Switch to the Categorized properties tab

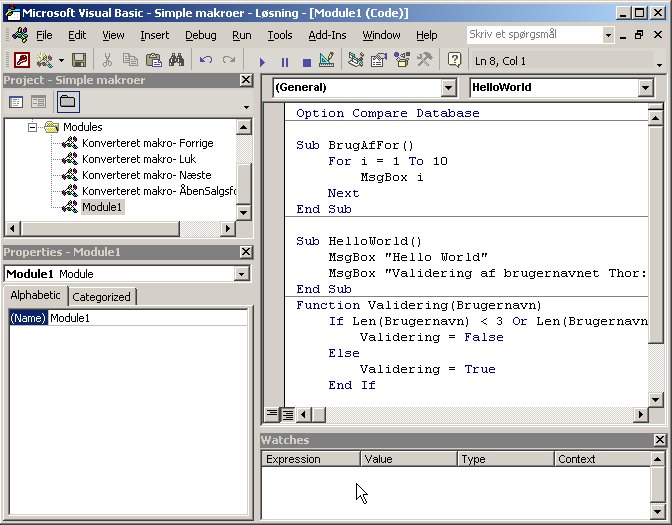click(x=101, y=297)
